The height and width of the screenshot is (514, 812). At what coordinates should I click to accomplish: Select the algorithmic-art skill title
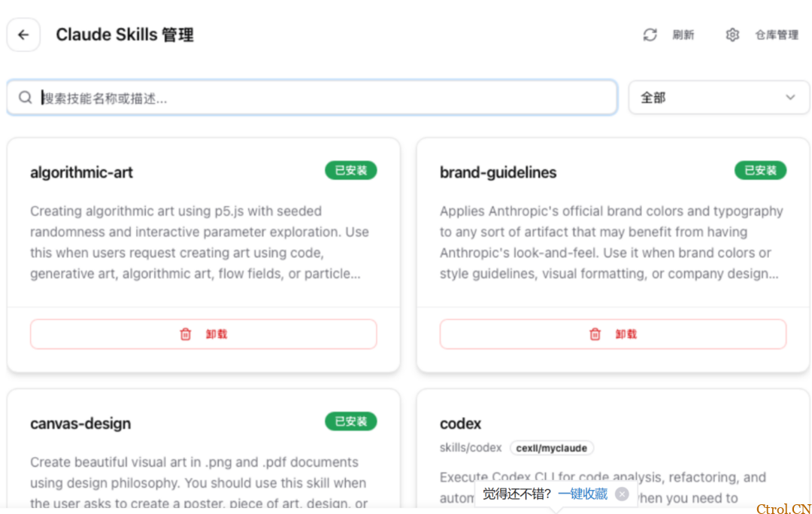tap(81, 172)
